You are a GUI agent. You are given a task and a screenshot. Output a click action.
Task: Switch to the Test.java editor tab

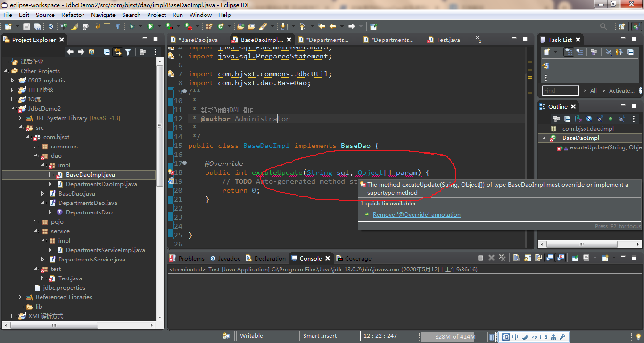click(444, 40)
